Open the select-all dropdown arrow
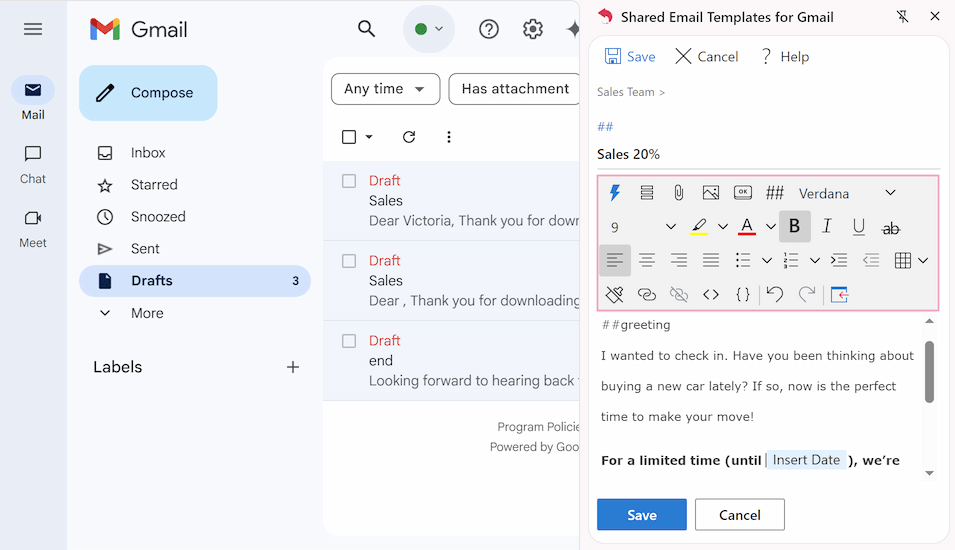The image size is (955, 550). pyautogui.click(x=369, y=137)
